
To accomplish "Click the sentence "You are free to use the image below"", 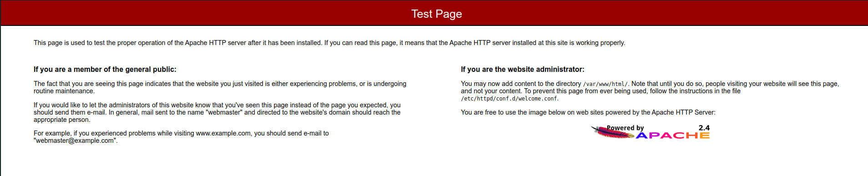I will click(x=588, y=112).
